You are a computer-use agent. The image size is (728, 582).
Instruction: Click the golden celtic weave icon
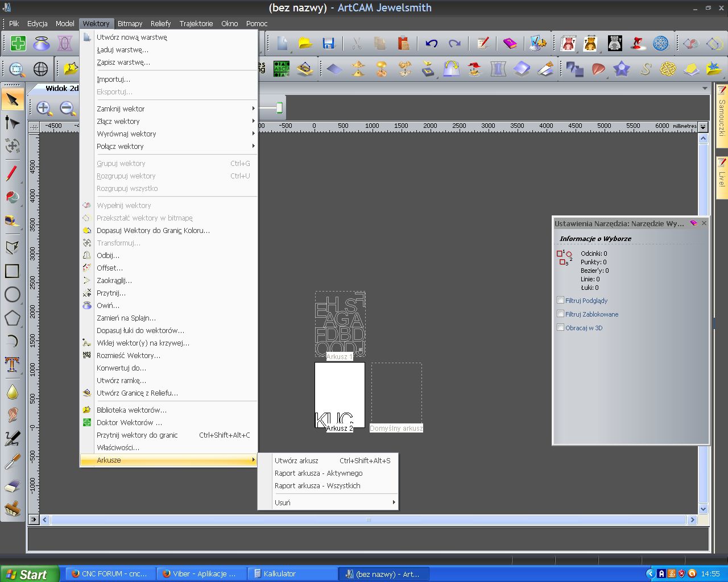[x=668, y=69]
